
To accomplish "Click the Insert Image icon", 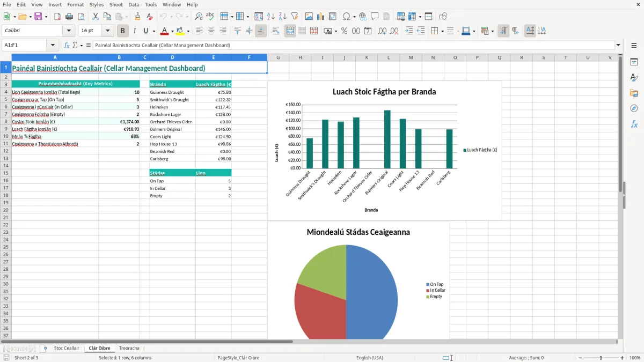I will tap(309, 17).
